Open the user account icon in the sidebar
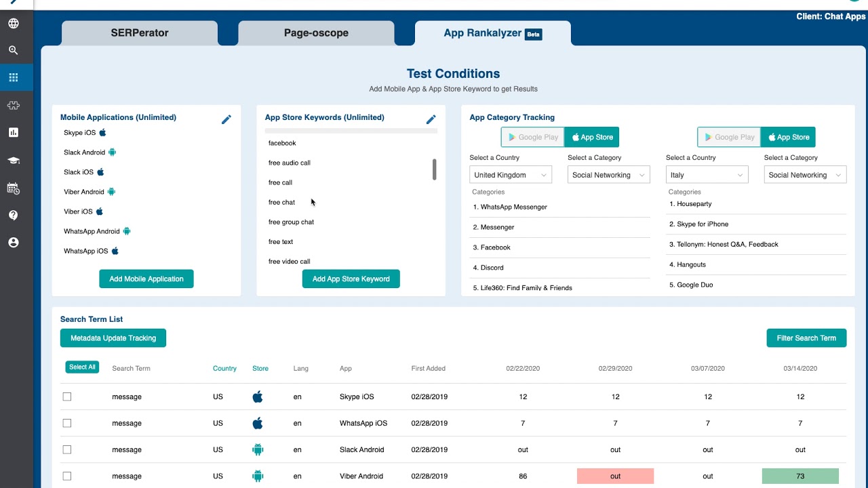 pyautogui.click(x=14, y=243)
